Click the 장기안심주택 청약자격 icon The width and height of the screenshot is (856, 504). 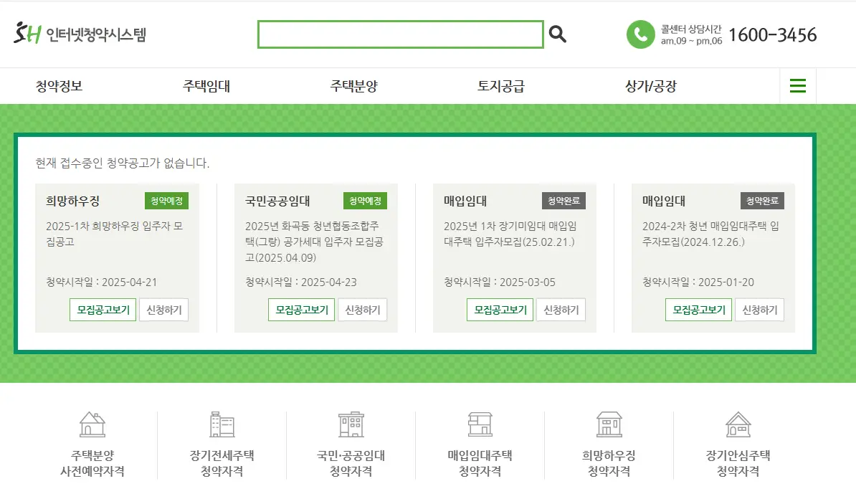[738, 424]
